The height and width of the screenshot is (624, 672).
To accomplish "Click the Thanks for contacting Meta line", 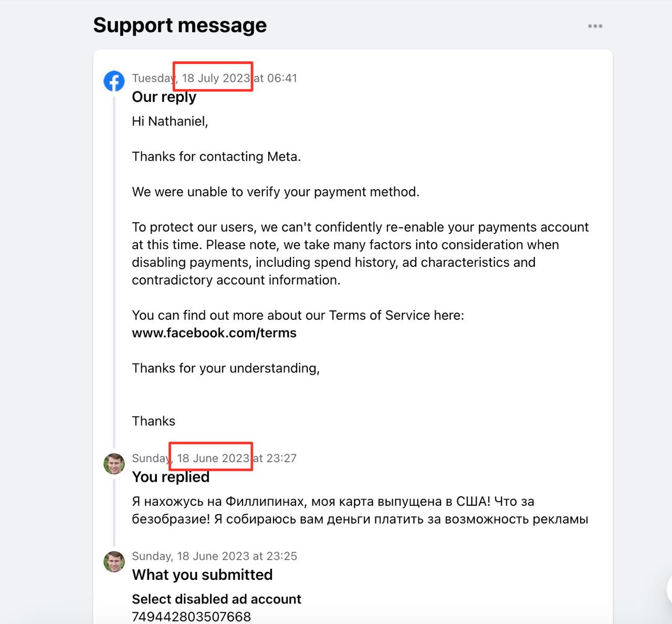I will tap(216, 157).
